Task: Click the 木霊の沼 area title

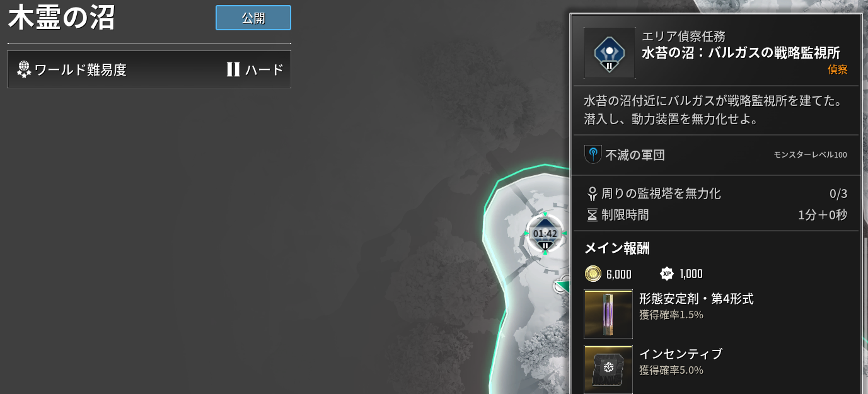Action: (x=62, y=19)
